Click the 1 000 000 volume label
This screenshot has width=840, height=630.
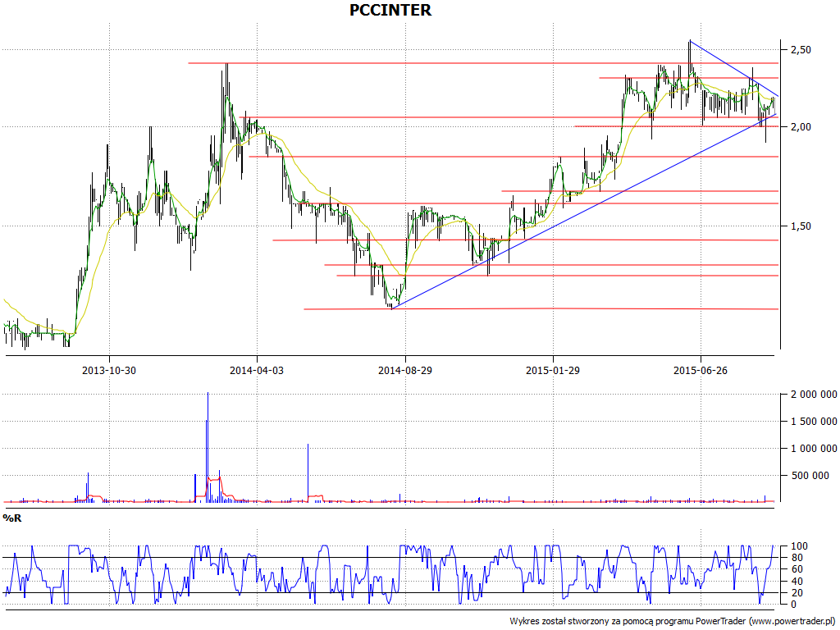(814, 449)
